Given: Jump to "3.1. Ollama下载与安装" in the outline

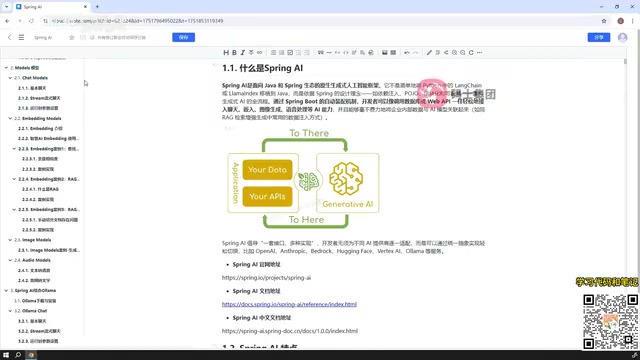Looking at the screenshot, I should 35,301.
